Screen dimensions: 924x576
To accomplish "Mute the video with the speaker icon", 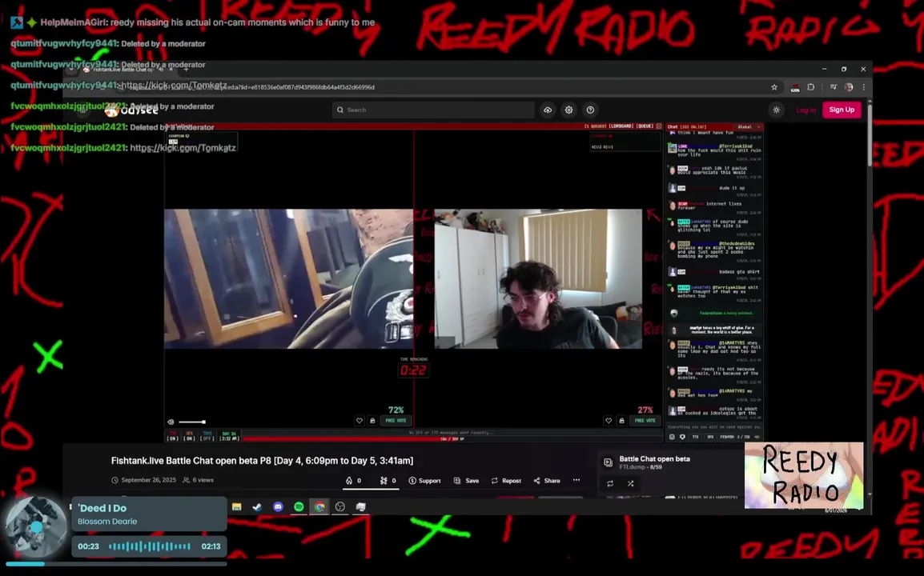I will click(171, 422).
